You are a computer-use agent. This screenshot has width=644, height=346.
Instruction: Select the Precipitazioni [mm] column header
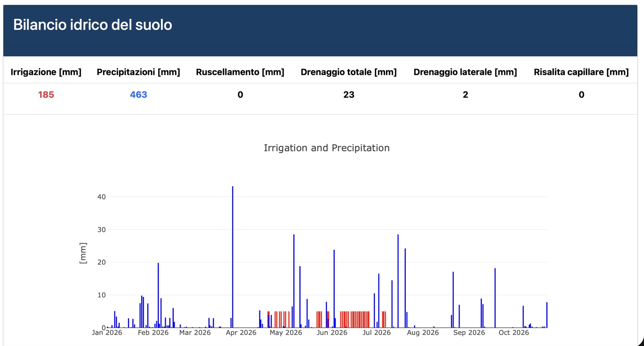pos(138,72)
